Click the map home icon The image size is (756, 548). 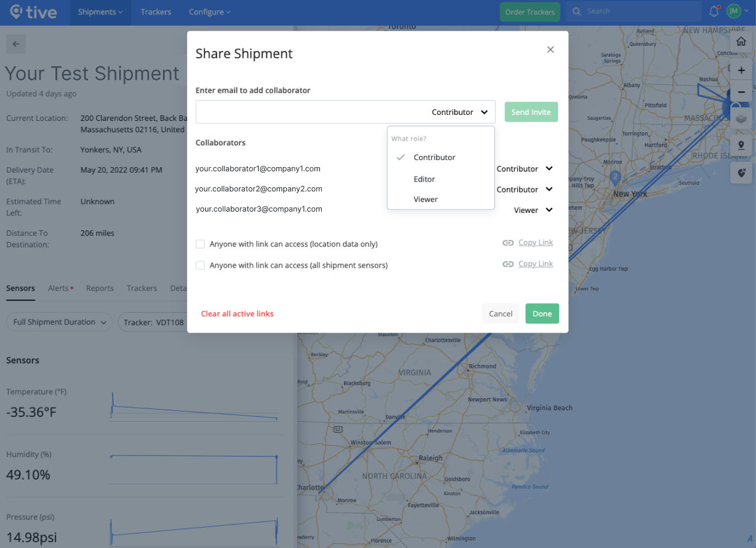pos(741,42)
